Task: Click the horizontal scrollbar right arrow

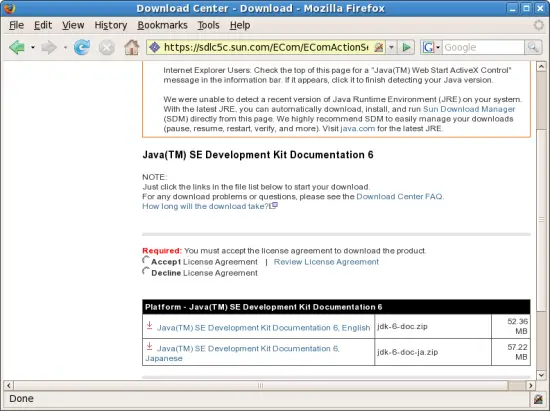Action: pos(530,385)
